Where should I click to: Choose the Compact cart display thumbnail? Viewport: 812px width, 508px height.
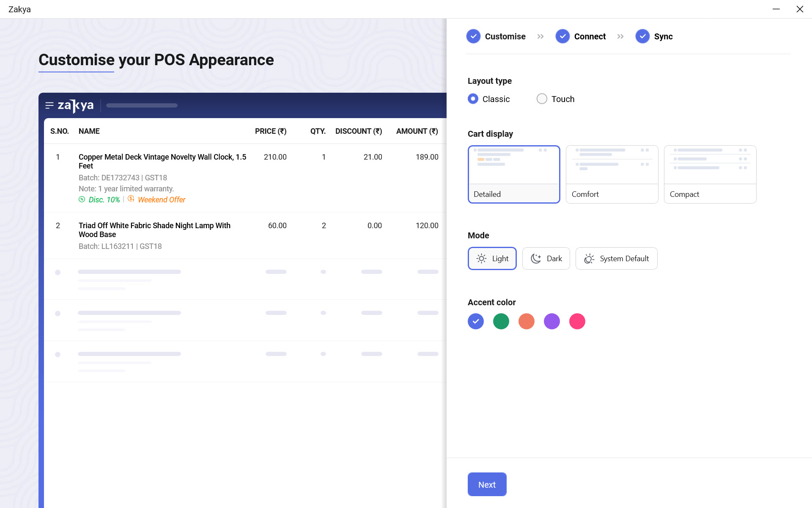pyautogui.click(x=710, y=174)
